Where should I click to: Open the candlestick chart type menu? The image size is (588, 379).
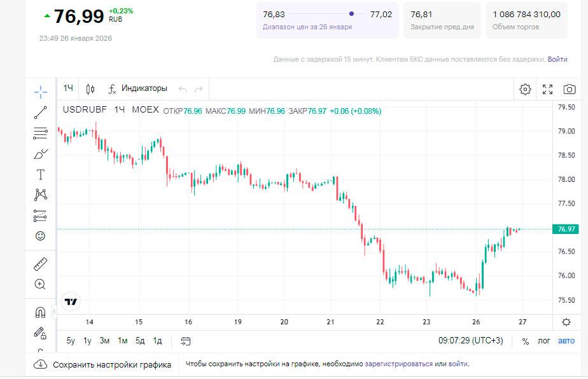point(90,88)
